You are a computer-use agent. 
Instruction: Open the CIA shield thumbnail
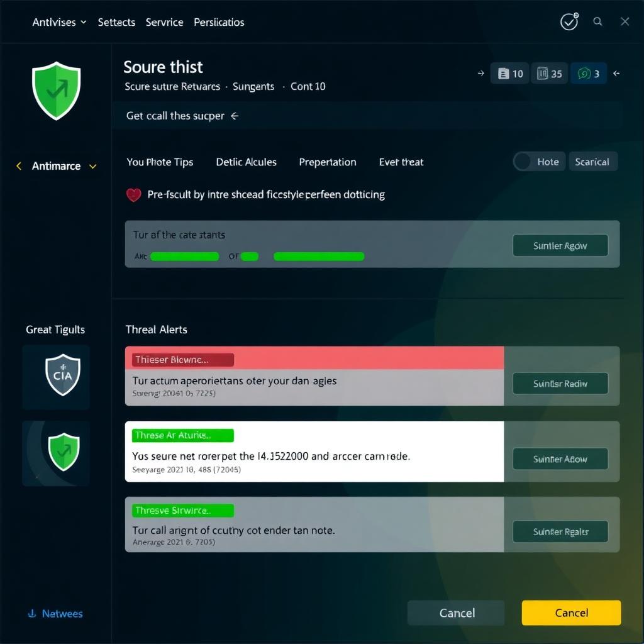tap(56, 377)
